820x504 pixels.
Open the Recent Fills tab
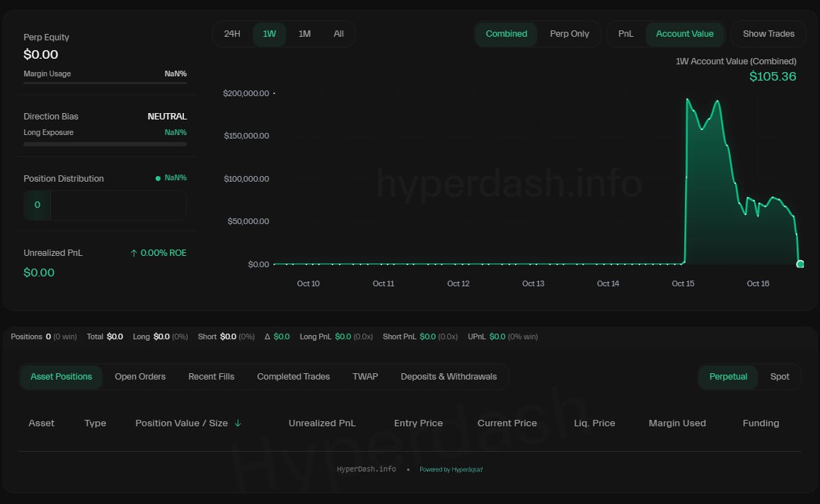pos(211,377)
